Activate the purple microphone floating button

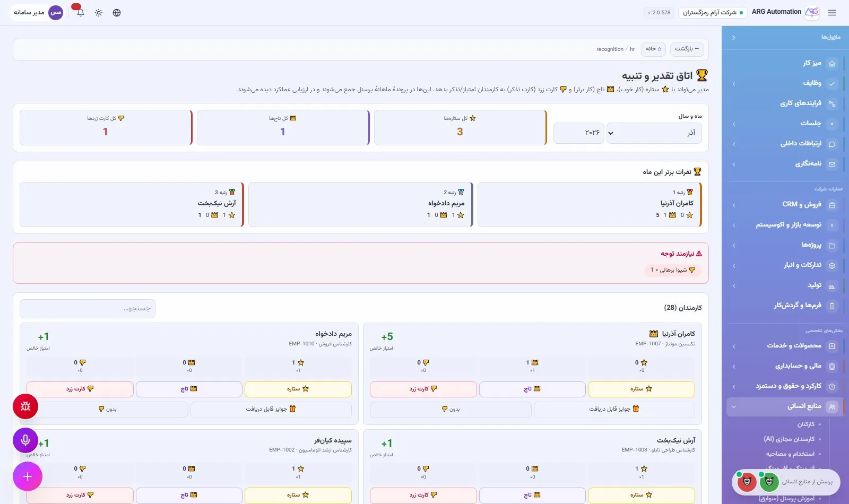25,440
